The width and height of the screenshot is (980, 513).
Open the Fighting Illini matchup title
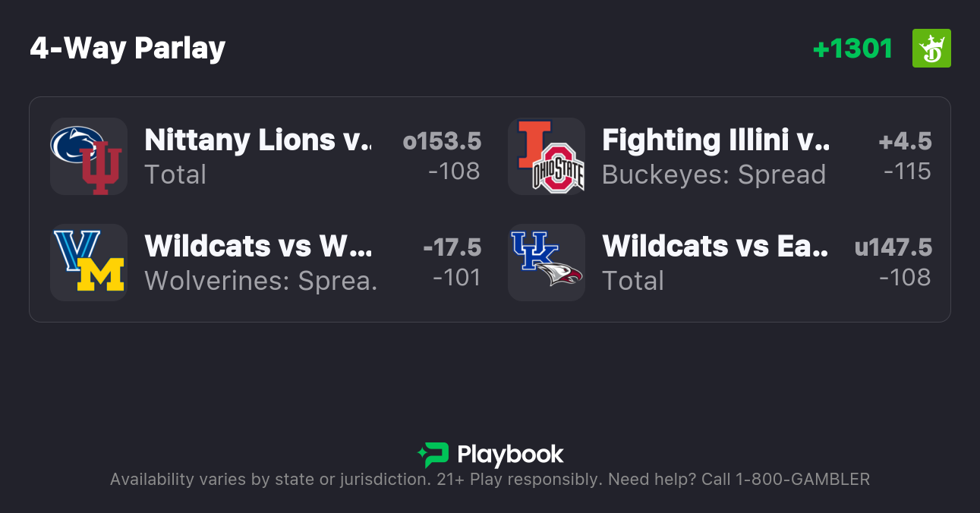(x=715, y=140)
